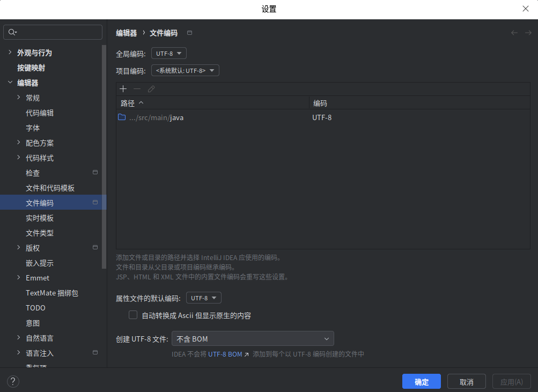The height and width of the screenshot is (392, 538).
Task: Expand the 代码样式 tree node
Action: (19, 158)
